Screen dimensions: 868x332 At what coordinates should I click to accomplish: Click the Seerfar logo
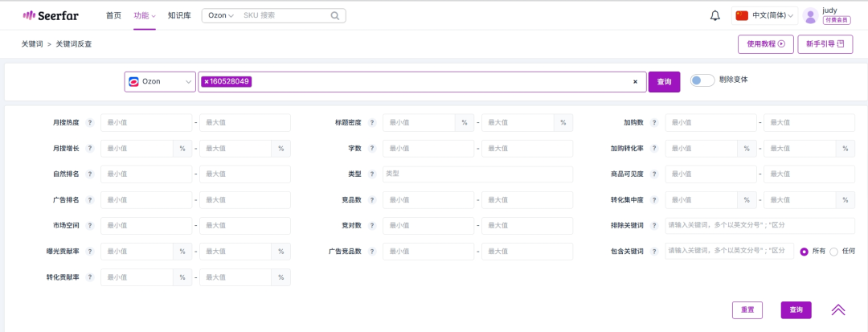pyautogui.click(x=51, y=15)
